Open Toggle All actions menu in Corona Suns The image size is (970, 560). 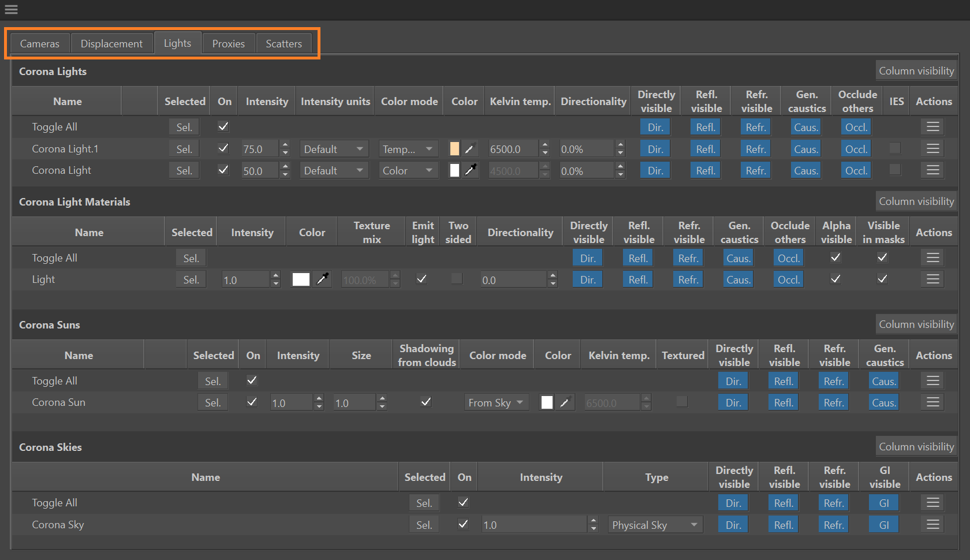tap(933, 381)
